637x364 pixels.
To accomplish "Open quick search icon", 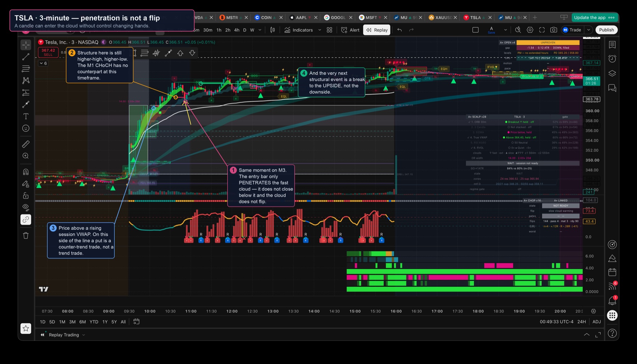I will 518,30.
